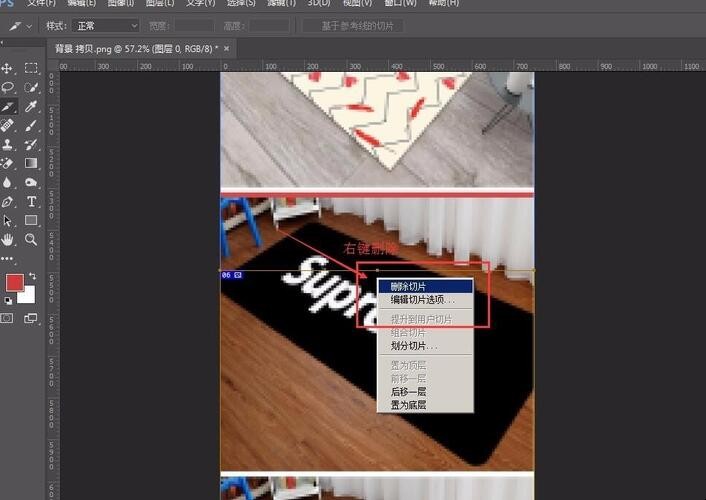
Task: Select the Lasso tool
Action: [x=8, y=87]
